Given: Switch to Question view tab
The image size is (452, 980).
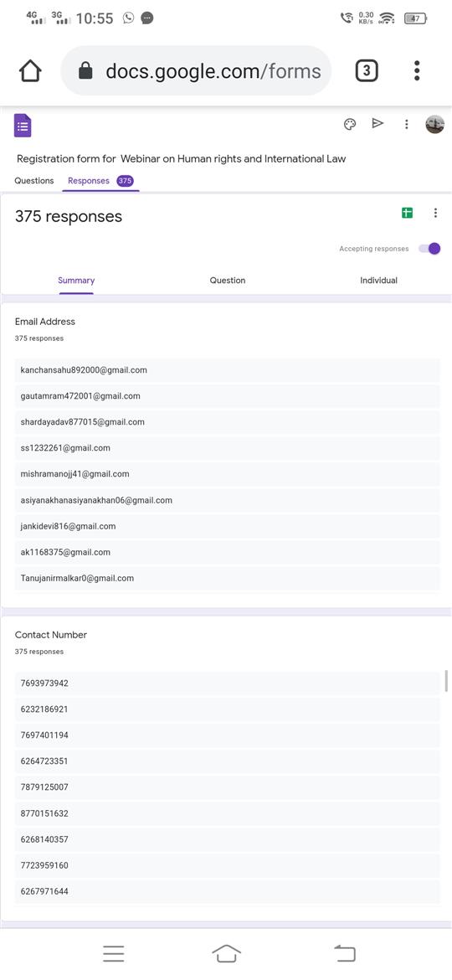Looking at the screenshot, I should point(227,281).
